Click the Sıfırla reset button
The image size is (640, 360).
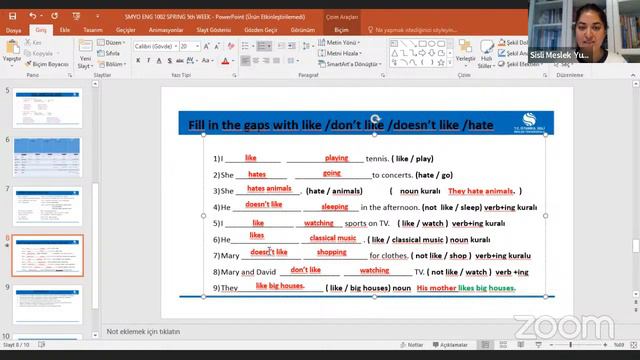109,53
